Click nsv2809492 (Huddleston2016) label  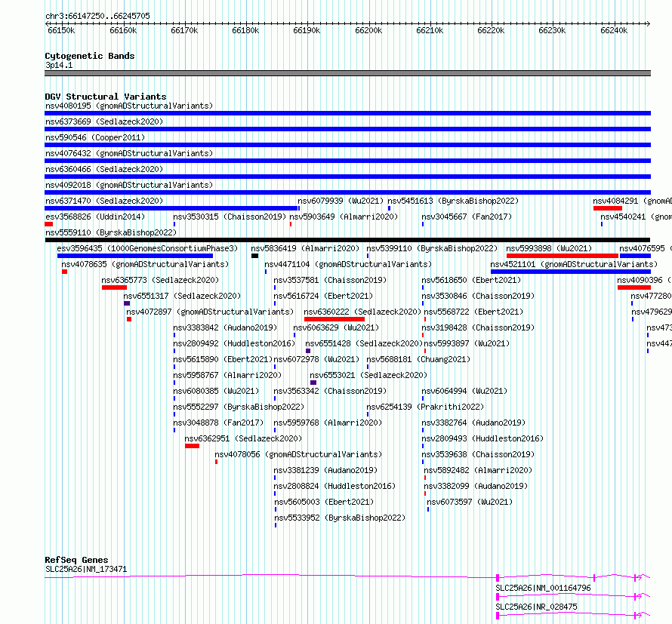234,343
